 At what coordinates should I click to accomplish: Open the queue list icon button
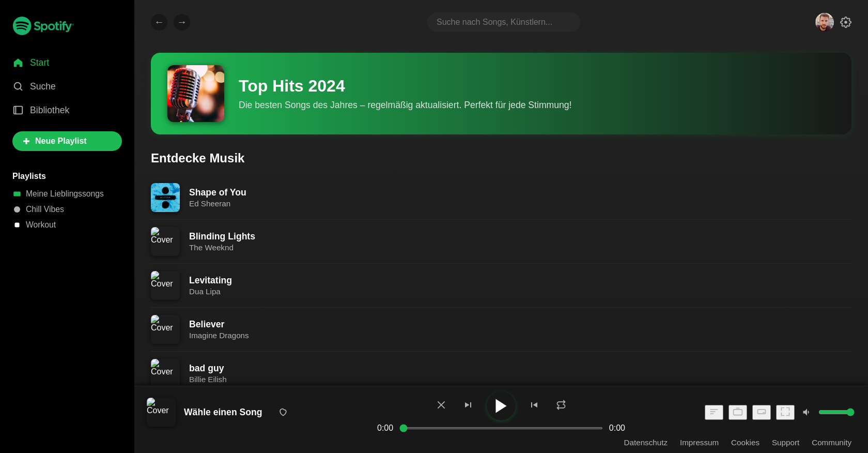click(x=714, y=412)
